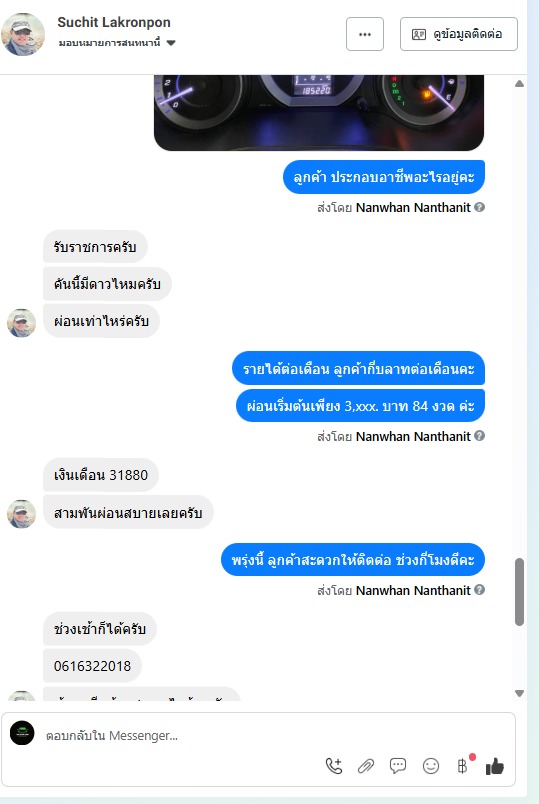Select the phone number message 0616322018
This screenshot has height=804, width=539.
click(x=92, y=666)
